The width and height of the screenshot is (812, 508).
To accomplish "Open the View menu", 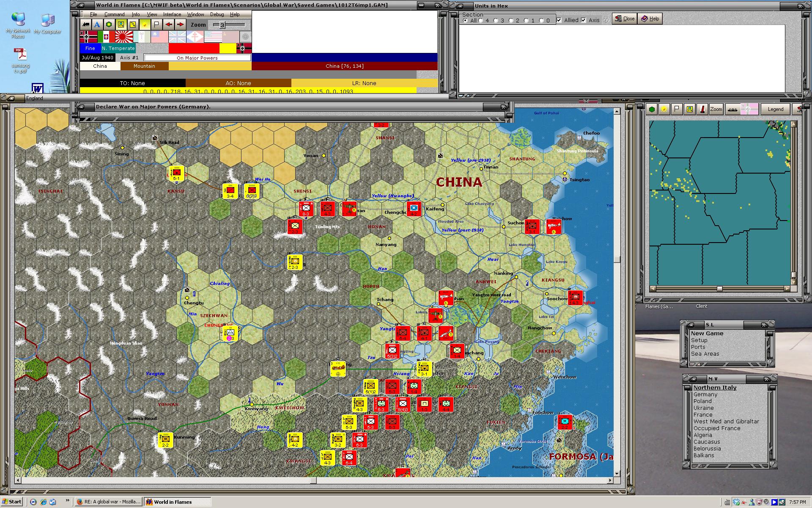I will point(152,14).
